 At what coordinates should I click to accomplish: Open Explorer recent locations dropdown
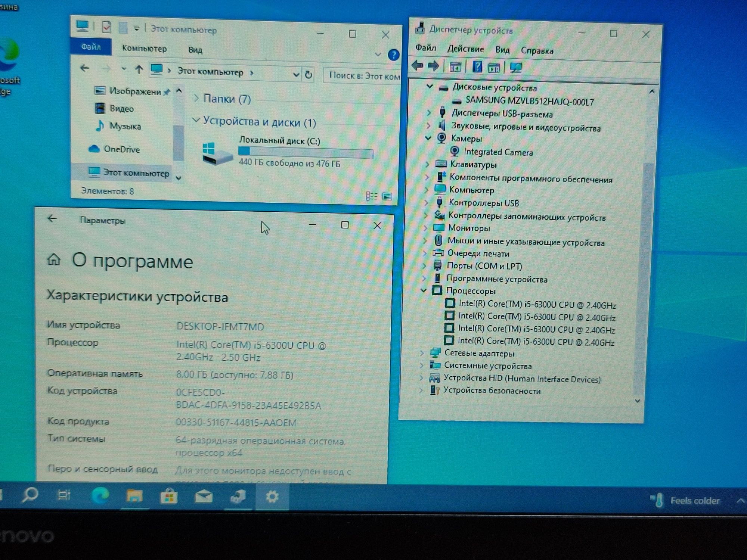(124, 69)
